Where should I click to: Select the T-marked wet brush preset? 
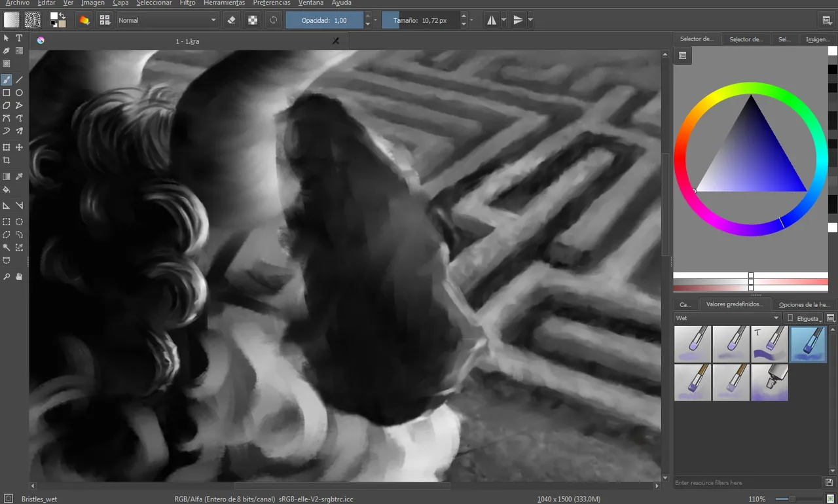tap(769, 344)
